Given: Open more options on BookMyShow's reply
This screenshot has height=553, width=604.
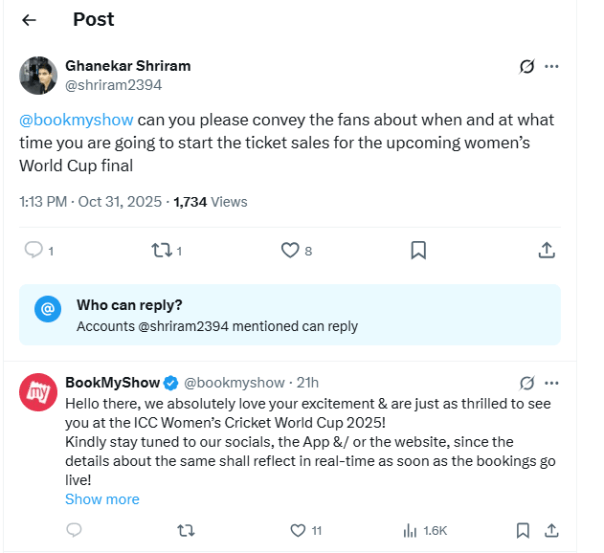Looking at the screenshot, I should 551,382.
